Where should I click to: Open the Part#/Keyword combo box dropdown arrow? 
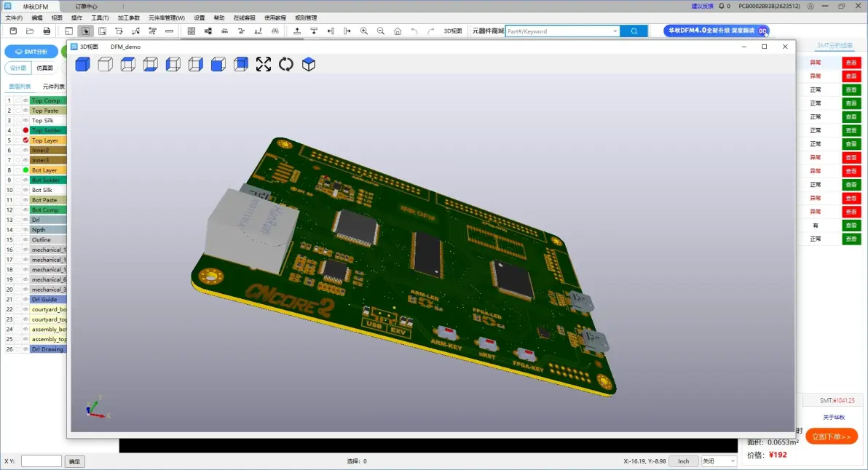click(615, 31)
